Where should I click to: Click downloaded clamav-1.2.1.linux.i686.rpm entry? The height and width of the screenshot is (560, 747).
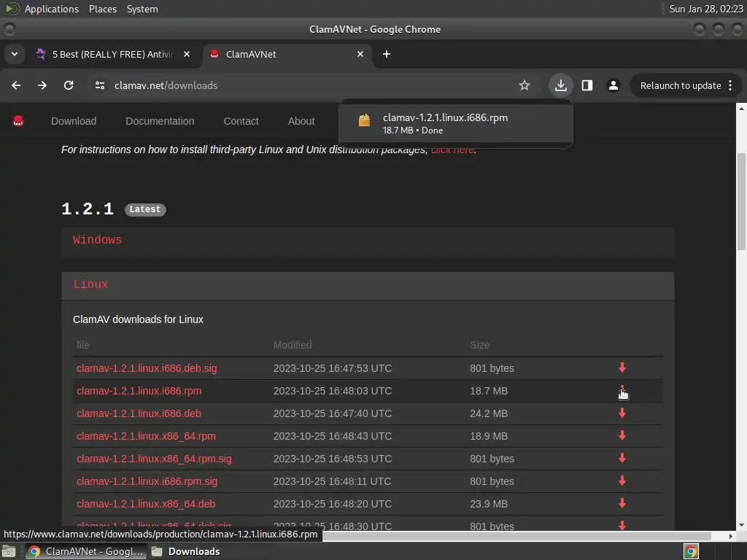pos(456,123)
